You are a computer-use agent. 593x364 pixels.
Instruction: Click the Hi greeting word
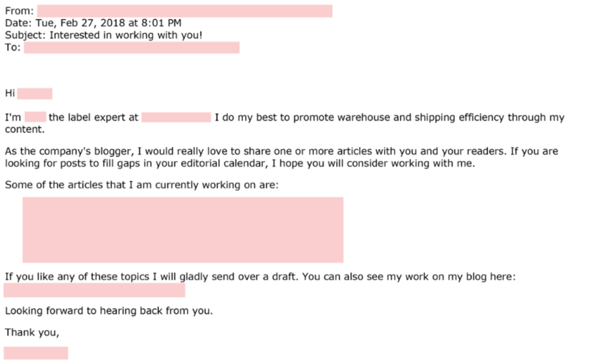[x=10, y=93]
